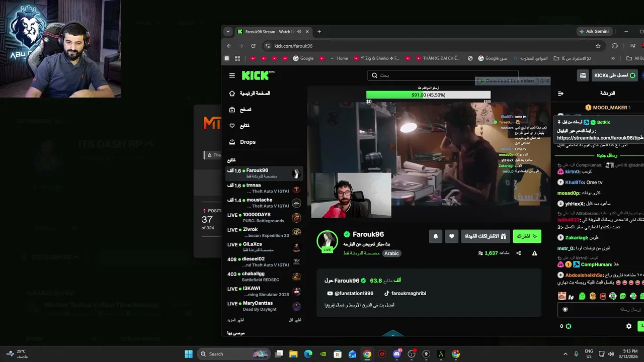Collapse the sidebar list with show less
This screenshot has width=644, height=362.
[x=295, y=320]
